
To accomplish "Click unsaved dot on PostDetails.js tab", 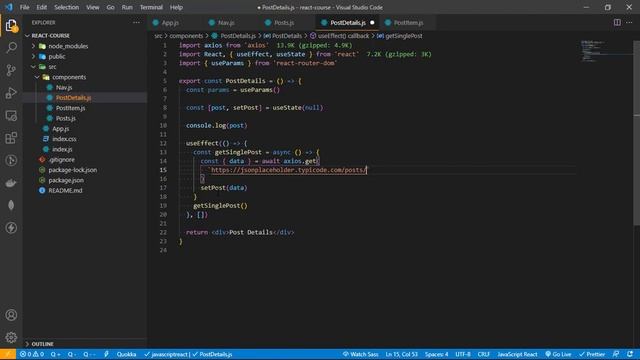I will point(372,22).
